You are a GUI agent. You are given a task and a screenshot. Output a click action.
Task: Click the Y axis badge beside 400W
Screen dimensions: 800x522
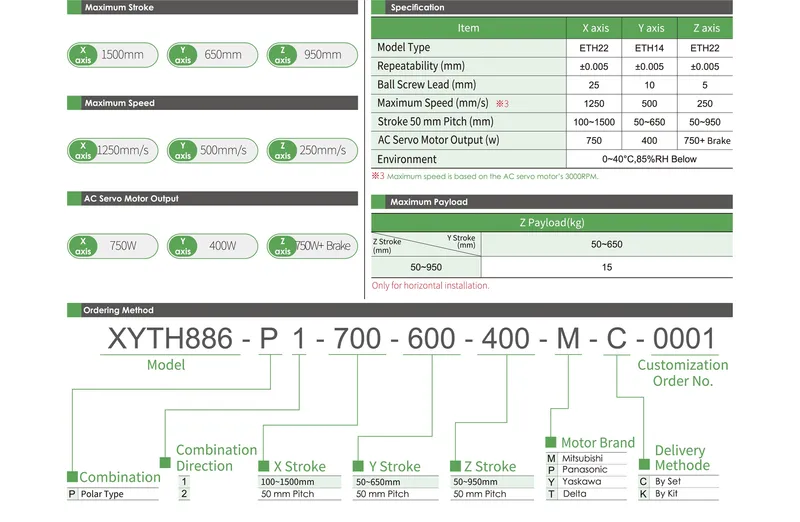tap(183, 246)
